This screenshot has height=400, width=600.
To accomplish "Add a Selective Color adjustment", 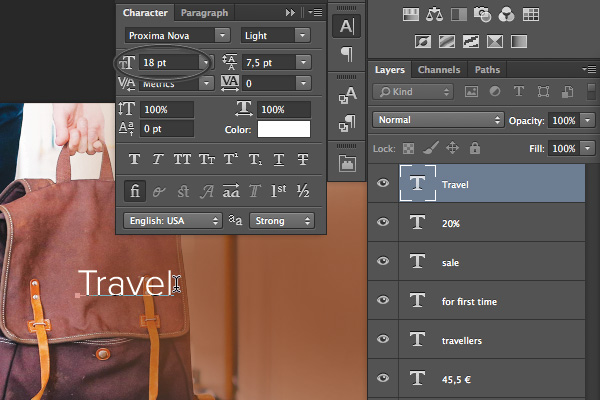I will (495, 41).
